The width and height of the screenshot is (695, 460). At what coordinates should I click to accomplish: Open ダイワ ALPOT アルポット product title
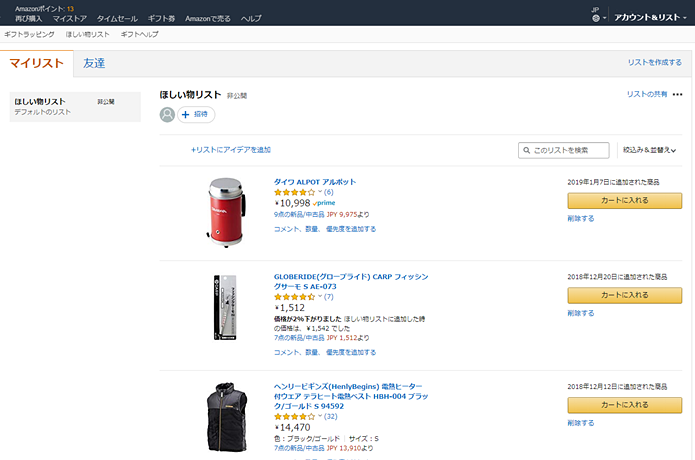click(315, 182)
